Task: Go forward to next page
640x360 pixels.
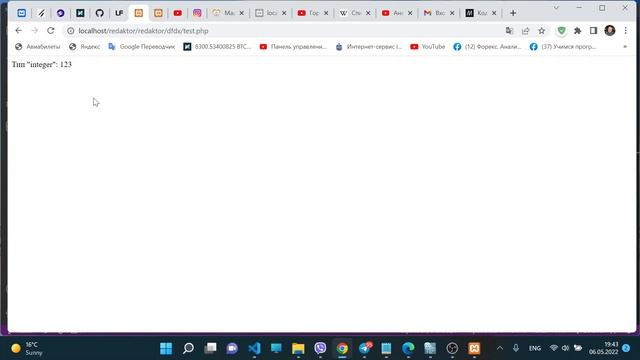Action: point(35,31)
